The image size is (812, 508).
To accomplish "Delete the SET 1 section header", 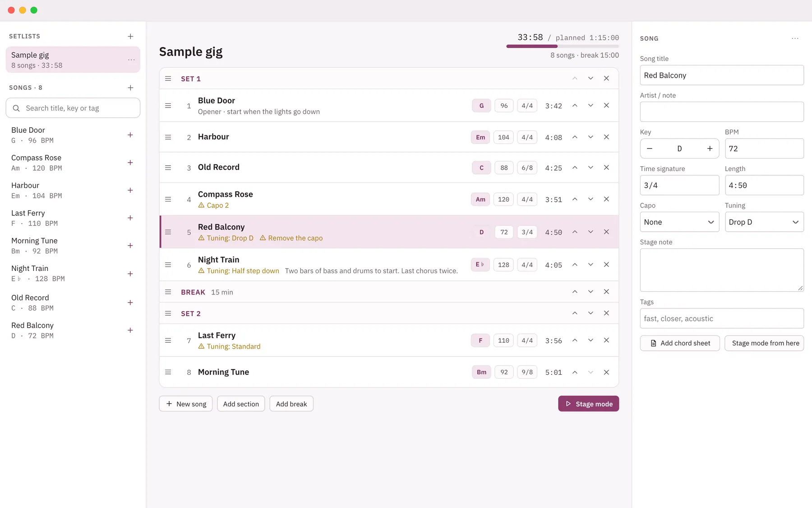I will [606, 78].
